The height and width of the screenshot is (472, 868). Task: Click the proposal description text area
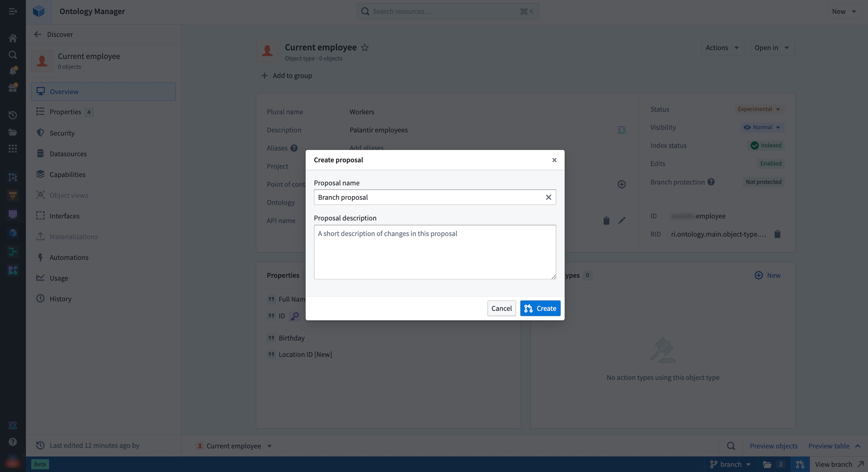pyautogui.click(x=435, y=252)
